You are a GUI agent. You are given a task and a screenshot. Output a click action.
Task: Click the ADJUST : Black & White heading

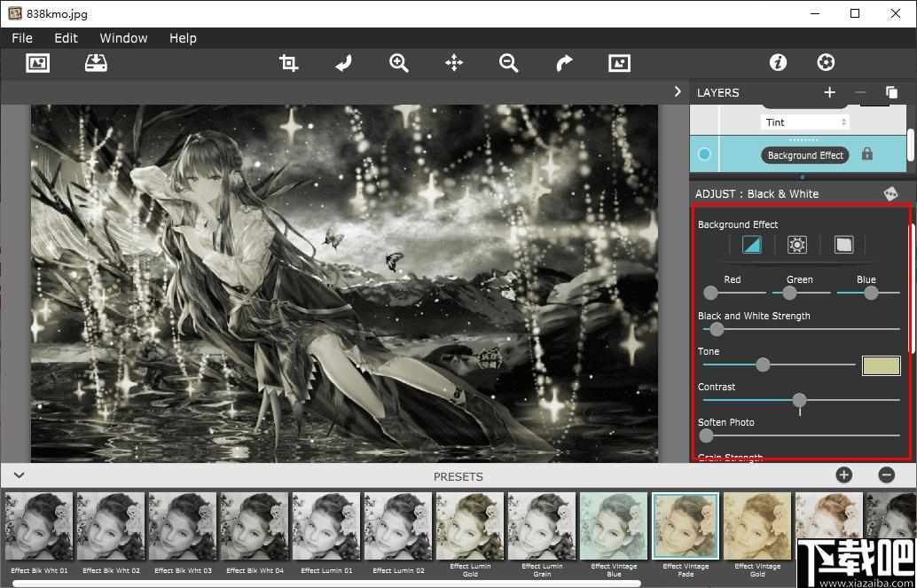coord(756,194)
